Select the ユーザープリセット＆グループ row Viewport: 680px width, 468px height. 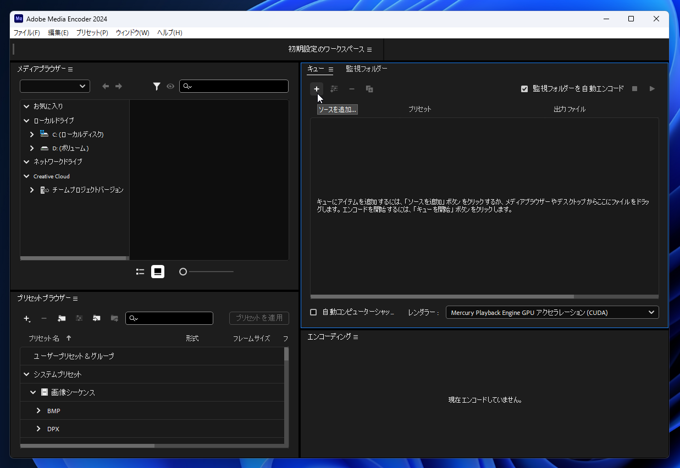click(152, 356)
